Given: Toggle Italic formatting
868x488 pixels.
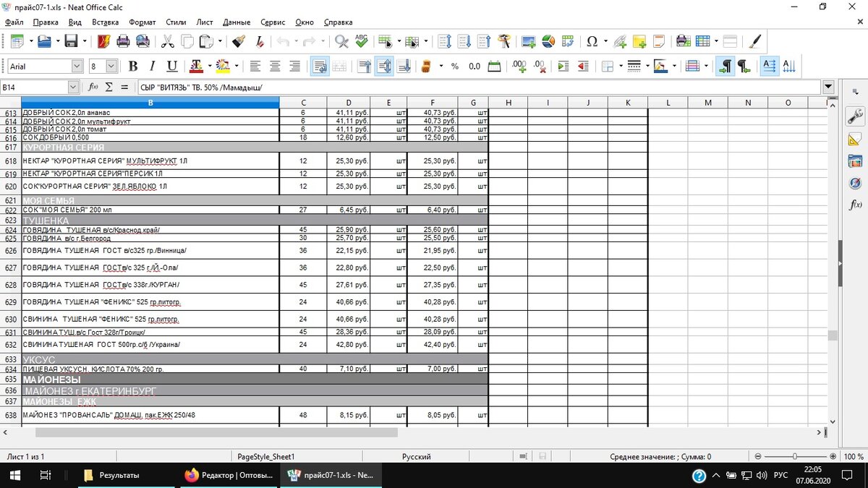Looking at the screenshot, I should coord(152,67).
